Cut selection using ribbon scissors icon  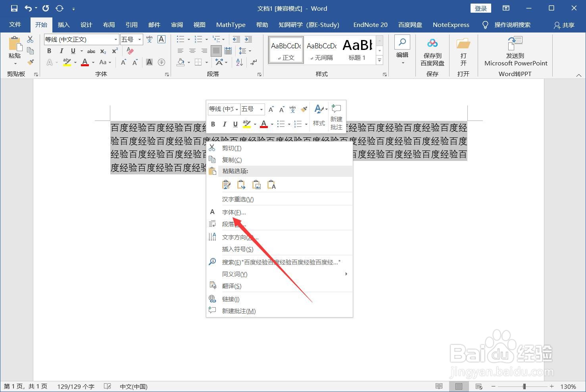tap(30, 39)
